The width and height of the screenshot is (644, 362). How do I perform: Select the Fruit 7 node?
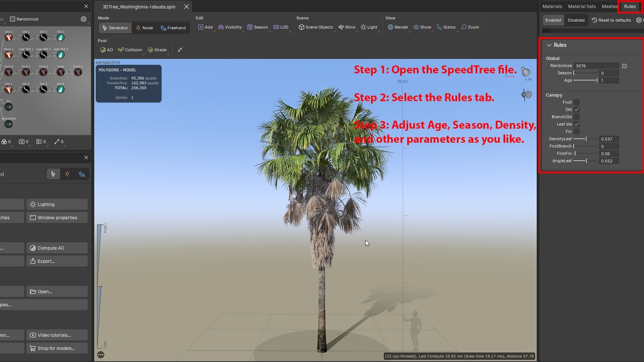[26, 72]
